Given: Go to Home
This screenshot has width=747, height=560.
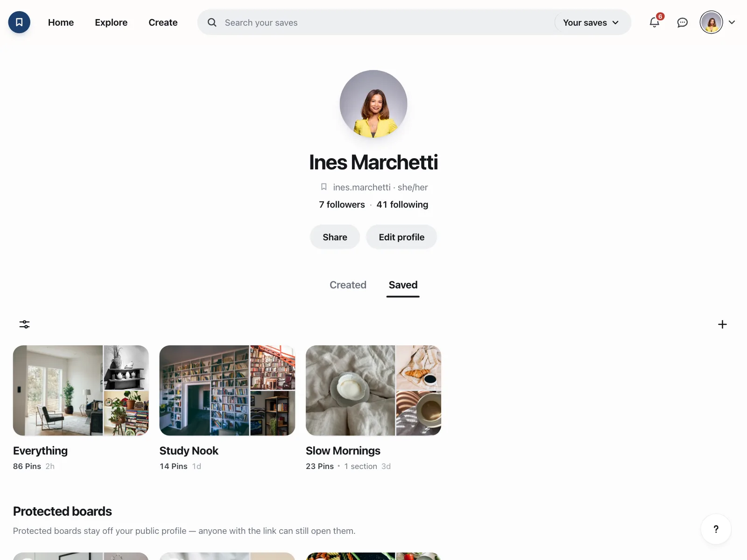Looking at the screenshot, I should [61, 22].
